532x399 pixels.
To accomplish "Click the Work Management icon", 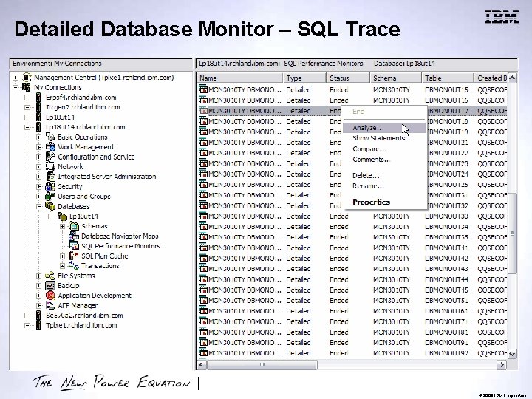I will [50, 146].
